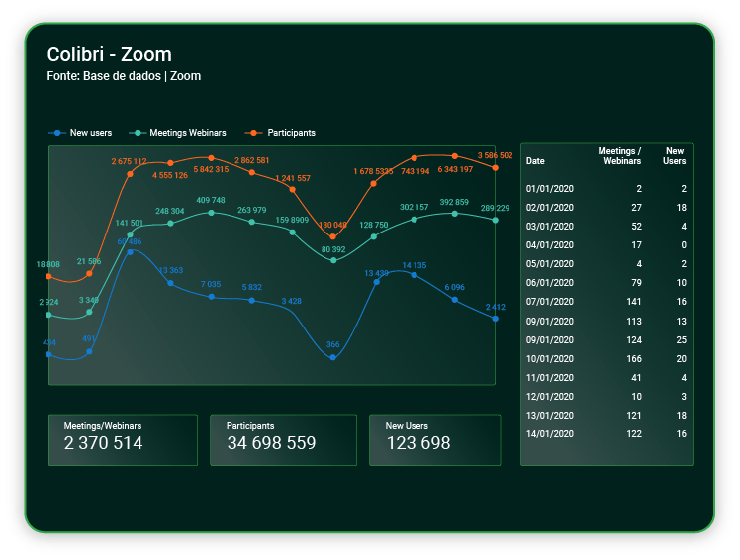The height and width of the screenshot is (560, 740).
Task: Click meetings value 166 in 10/01/2020 row
Action: coord(634,359)
